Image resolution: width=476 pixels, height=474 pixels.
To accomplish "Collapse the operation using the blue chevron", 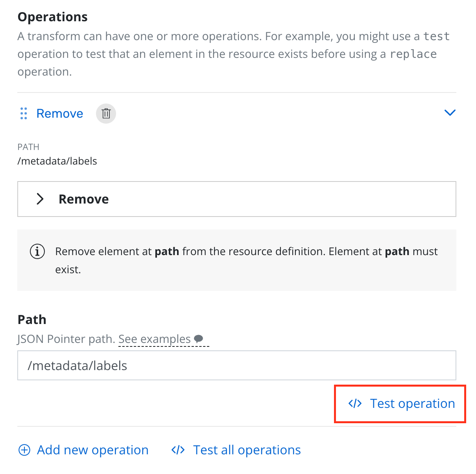I will point(450,113).
